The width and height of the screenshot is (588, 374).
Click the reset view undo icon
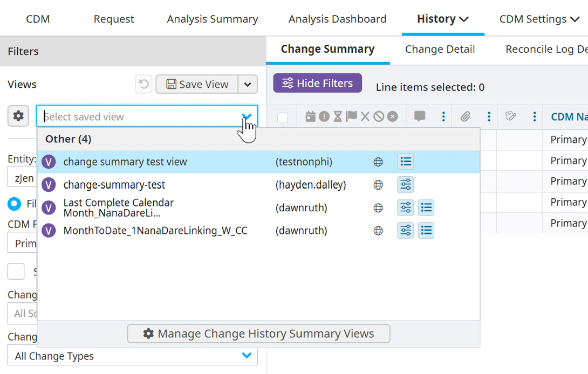(143, 84)
